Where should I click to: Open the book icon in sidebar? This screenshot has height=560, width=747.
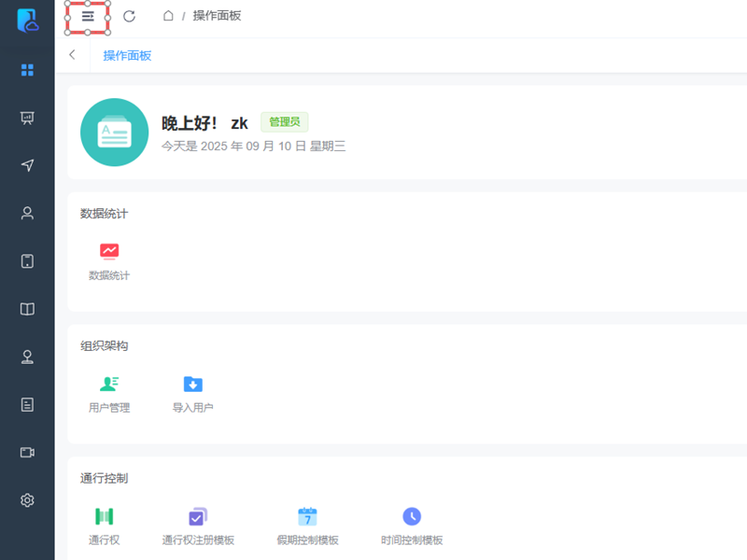pyautogui.click(x=27, y=309)
